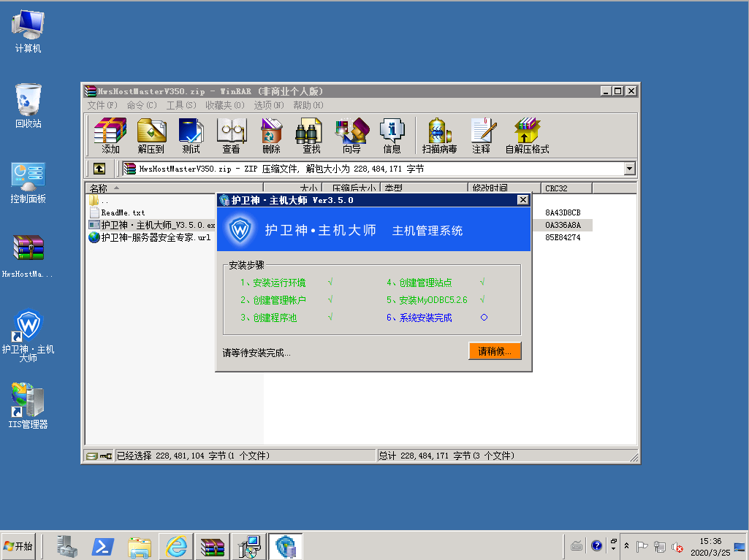
Task: Click the Add (添加) toolbar icon
Action: pos(110,136)
